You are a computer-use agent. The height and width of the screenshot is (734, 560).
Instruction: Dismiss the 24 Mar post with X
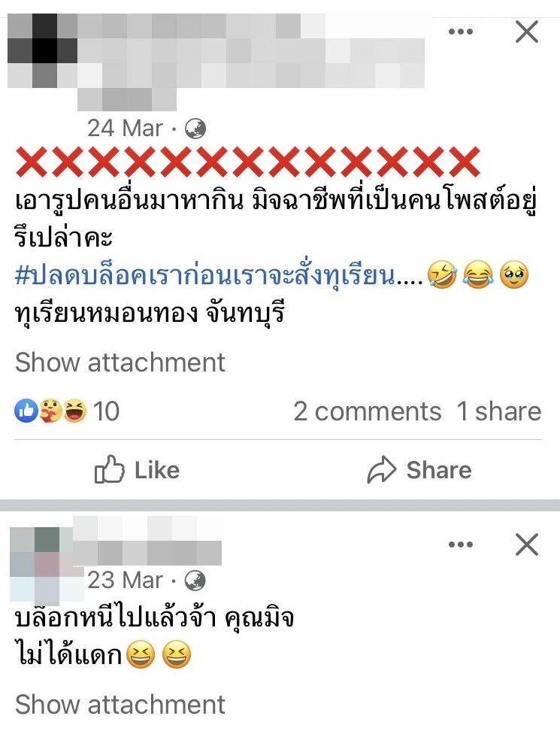click(x=527, y=32)
